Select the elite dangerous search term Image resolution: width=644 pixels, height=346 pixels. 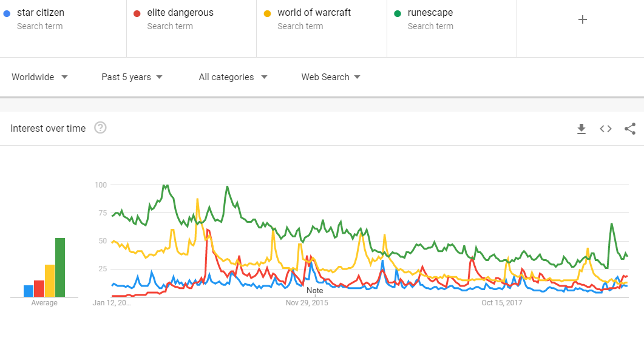click(x=180, y=13)
